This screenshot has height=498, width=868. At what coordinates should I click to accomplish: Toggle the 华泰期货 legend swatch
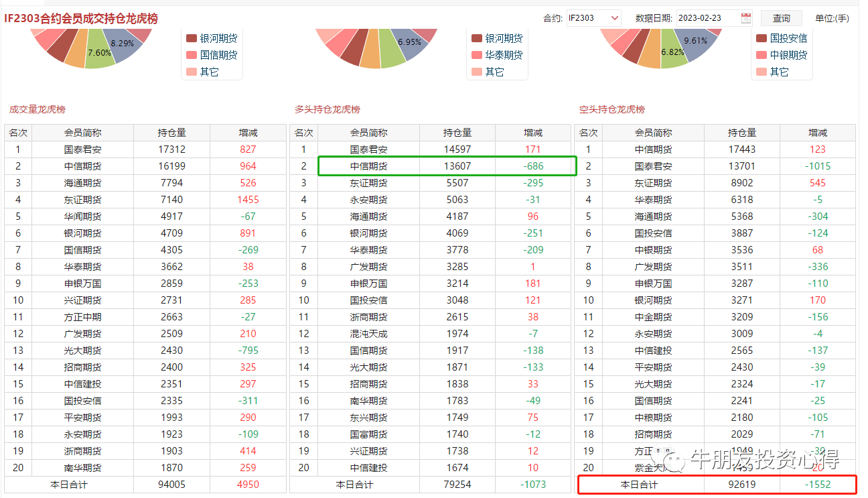point(477,55)
